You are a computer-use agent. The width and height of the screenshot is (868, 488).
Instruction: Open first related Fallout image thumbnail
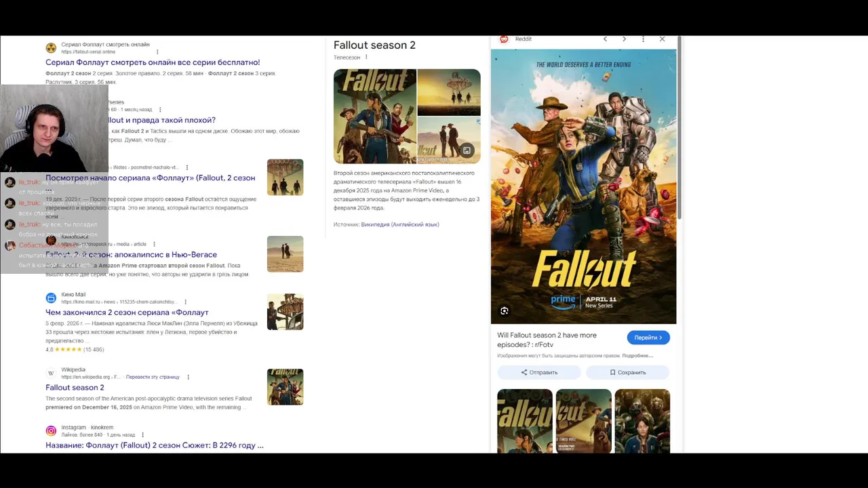(525, 421)
